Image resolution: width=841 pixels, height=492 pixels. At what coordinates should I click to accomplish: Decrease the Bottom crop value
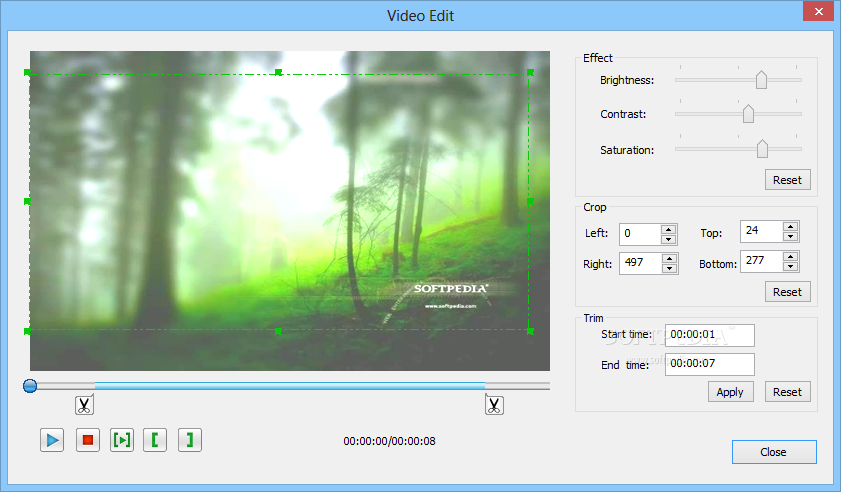[790, 267]
